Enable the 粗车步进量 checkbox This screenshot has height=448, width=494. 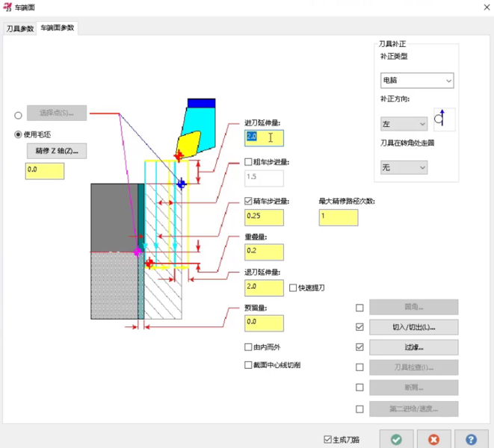click(x=249, y=162)
